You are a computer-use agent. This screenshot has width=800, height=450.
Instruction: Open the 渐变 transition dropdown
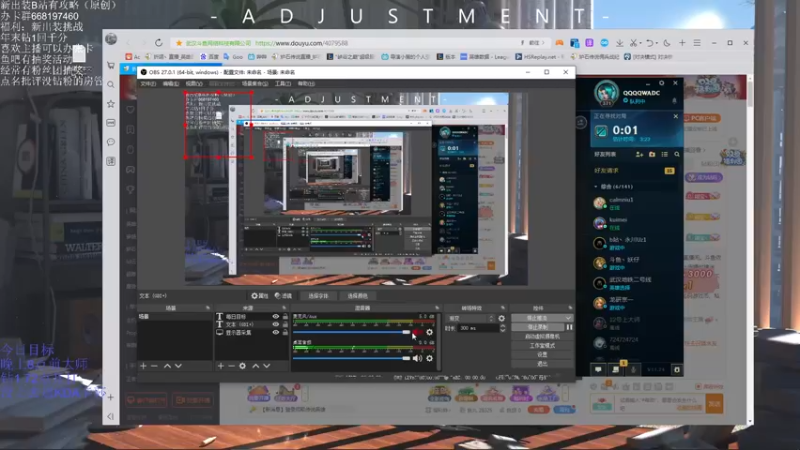[x=470, y=318]
